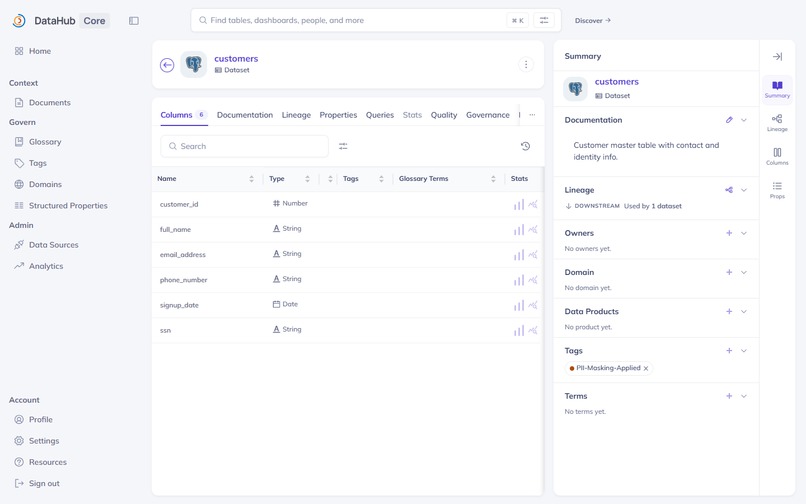Sort by the Tags column header arrows
The image size is (806, 504).
tap(381, 178)
